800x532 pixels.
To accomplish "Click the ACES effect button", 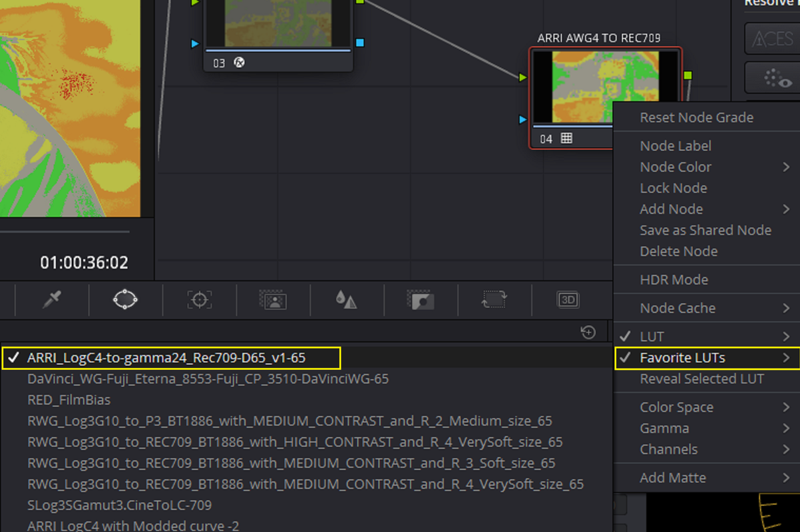I will pos(772,40).
